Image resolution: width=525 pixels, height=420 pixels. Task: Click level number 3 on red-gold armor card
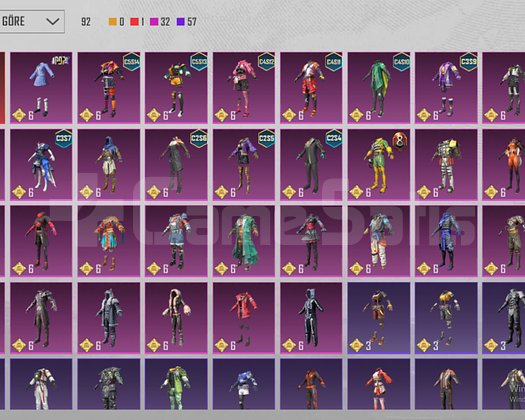[x=368, y=346]
